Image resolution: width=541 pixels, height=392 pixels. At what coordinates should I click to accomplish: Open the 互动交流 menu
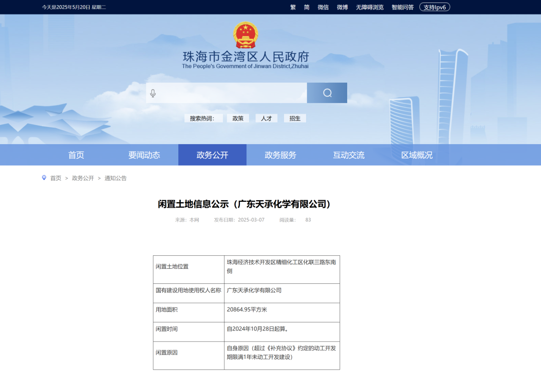point(348,155)
